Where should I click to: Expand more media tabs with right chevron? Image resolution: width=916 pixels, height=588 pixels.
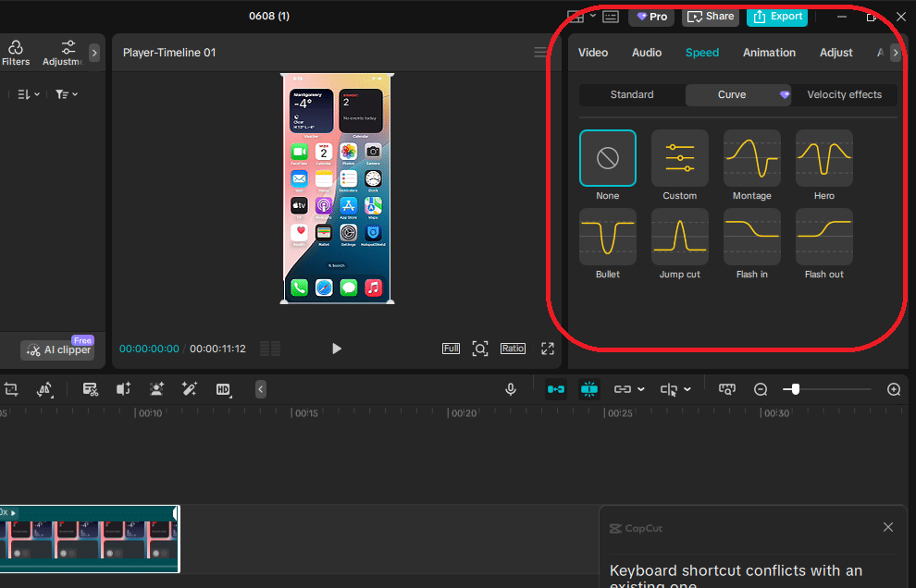click(x=94, y=53)
